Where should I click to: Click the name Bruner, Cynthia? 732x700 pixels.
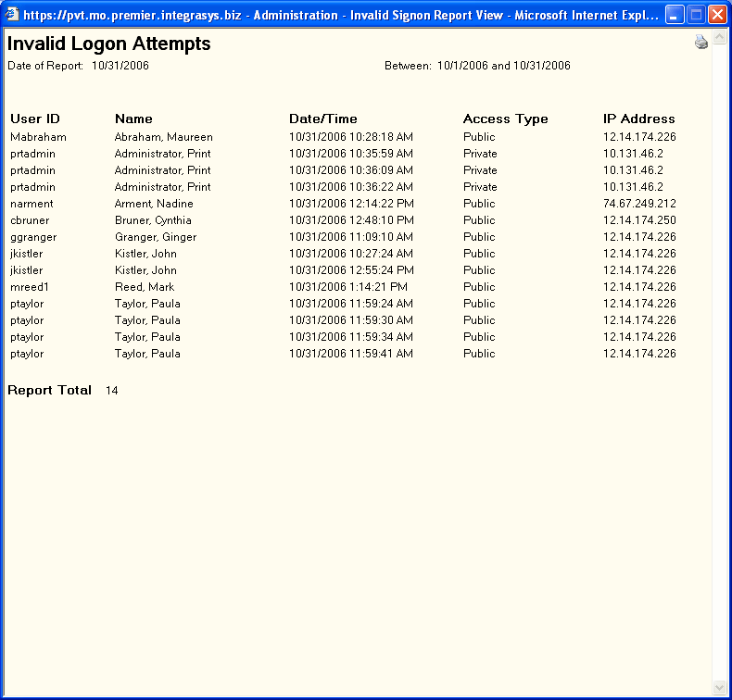click(153, 220)
